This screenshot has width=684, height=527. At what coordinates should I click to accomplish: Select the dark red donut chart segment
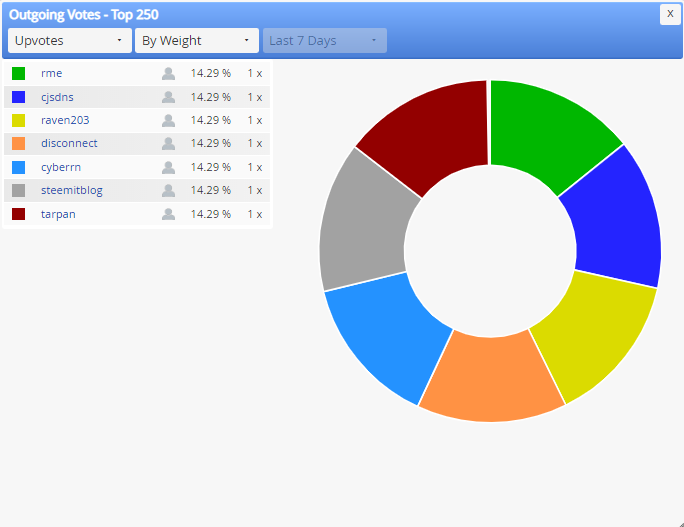[432, 135]
